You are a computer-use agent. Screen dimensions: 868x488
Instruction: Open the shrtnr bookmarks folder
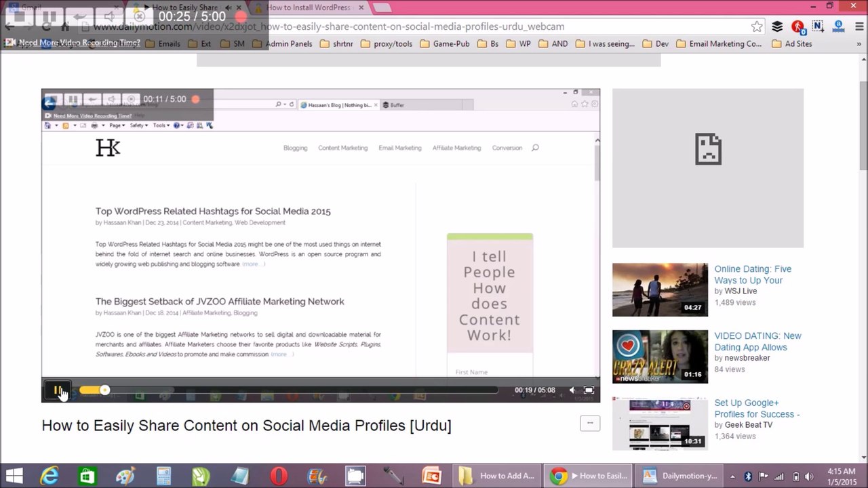336,44
